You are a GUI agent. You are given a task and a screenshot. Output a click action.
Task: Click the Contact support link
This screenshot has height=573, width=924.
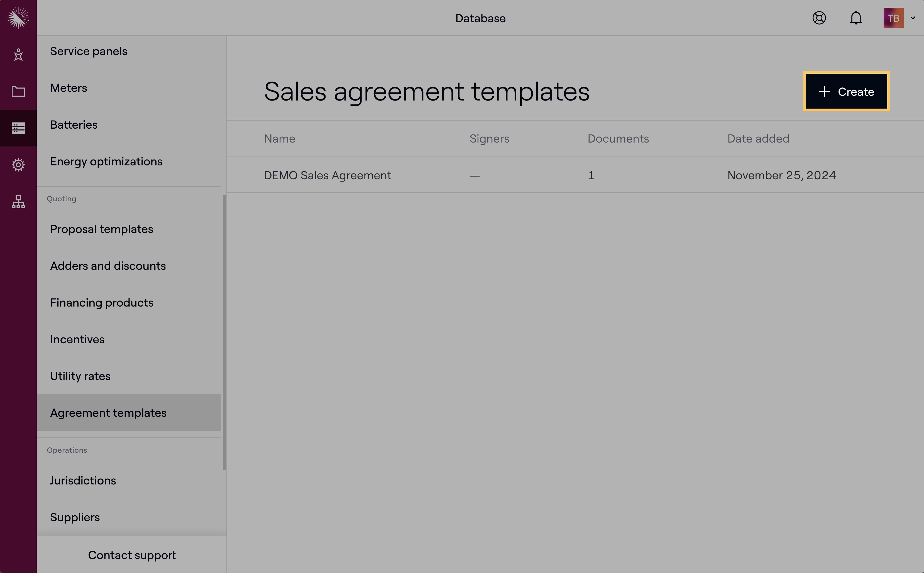(x=131, y=555)
